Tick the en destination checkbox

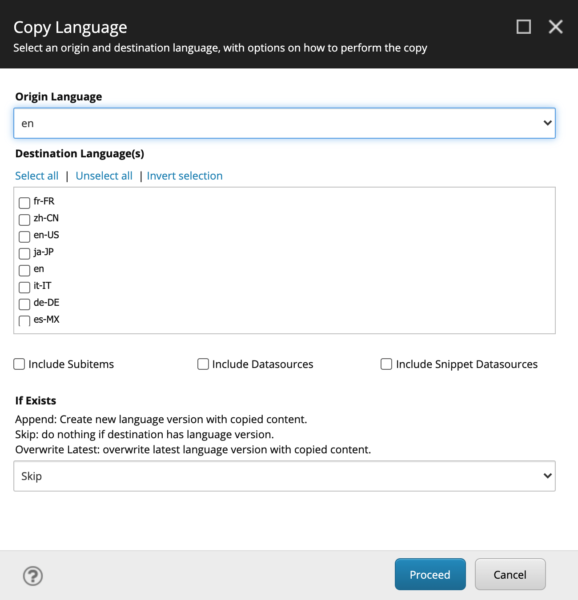coord(24,270)
